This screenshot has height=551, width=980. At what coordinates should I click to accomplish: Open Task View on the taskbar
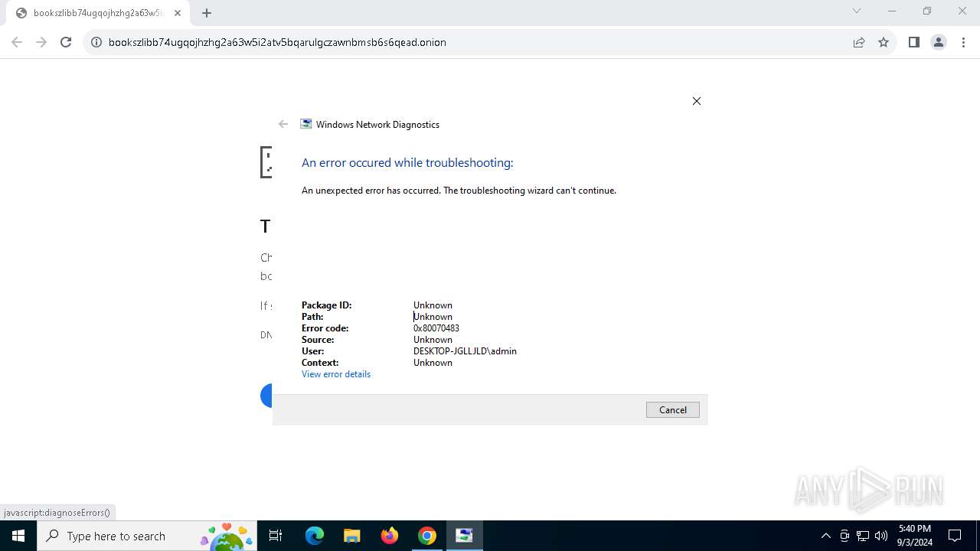pos(276,536)
